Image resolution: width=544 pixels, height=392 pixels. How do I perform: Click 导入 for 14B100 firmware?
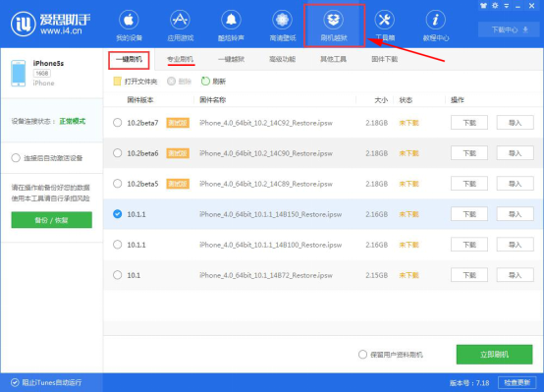tap(515, 245)
